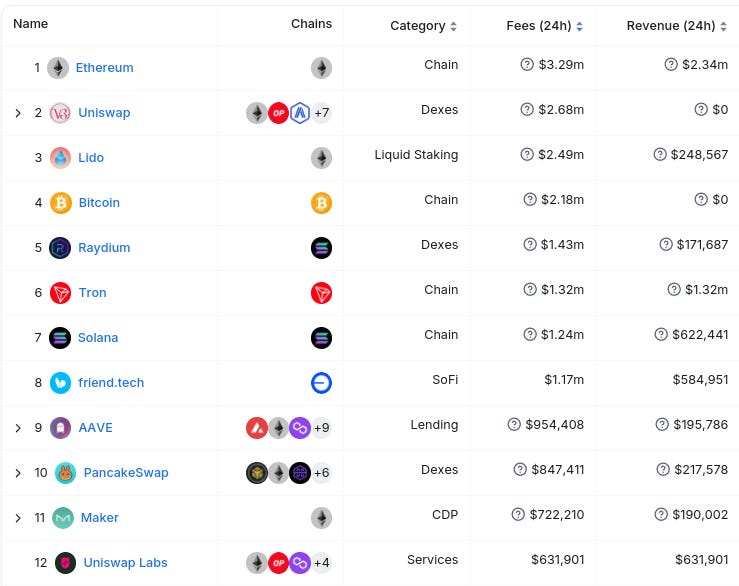Viewport: 739px width, 586px height.
Task: Click the Avalanche chain icon in AAVE row
Action: click(x=257, y=428)
